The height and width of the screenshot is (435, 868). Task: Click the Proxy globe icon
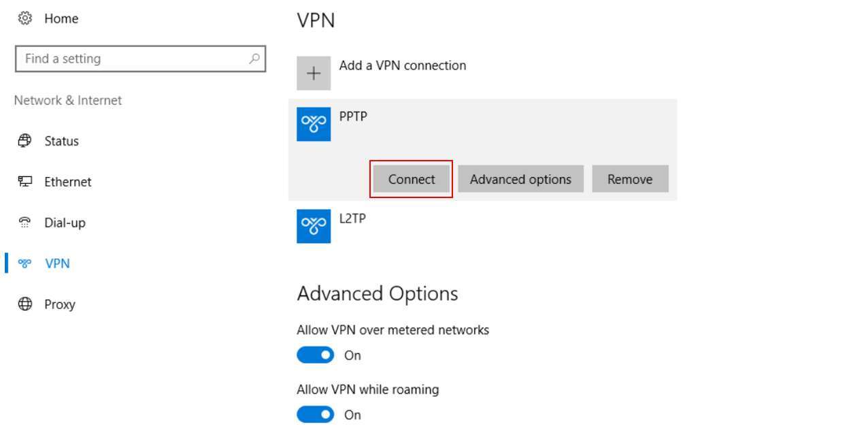(25, 304)
